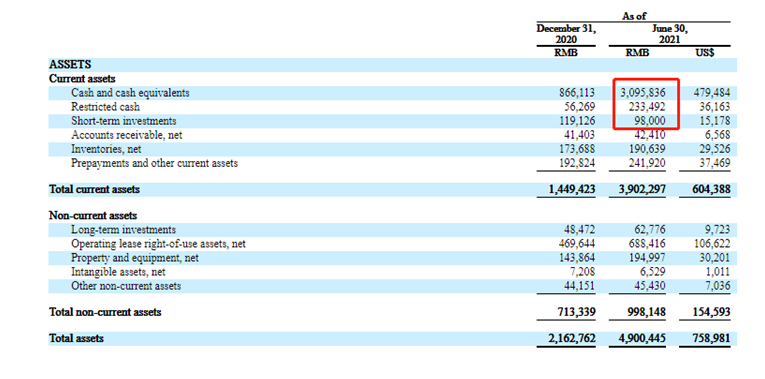Viewport: 765px width, 379px height.
Task: Select Total non-current assets 998,148 value
Action: coord(646,312)
